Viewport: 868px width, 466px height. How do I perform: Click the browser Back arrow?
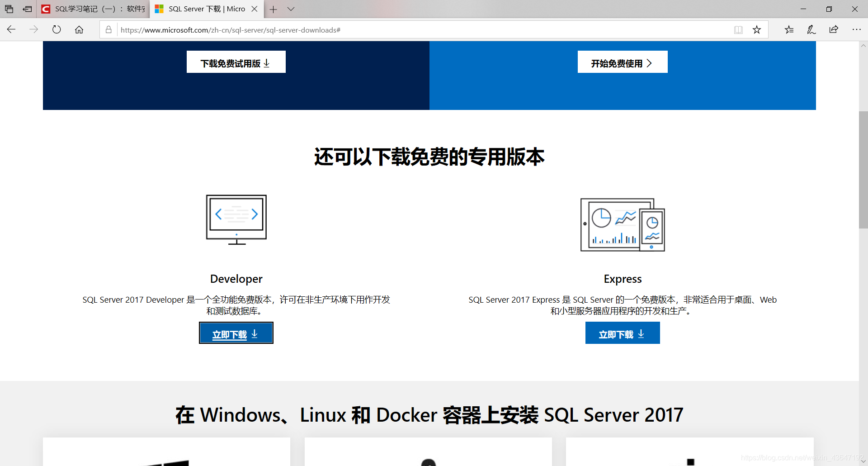tap(11, 30)
